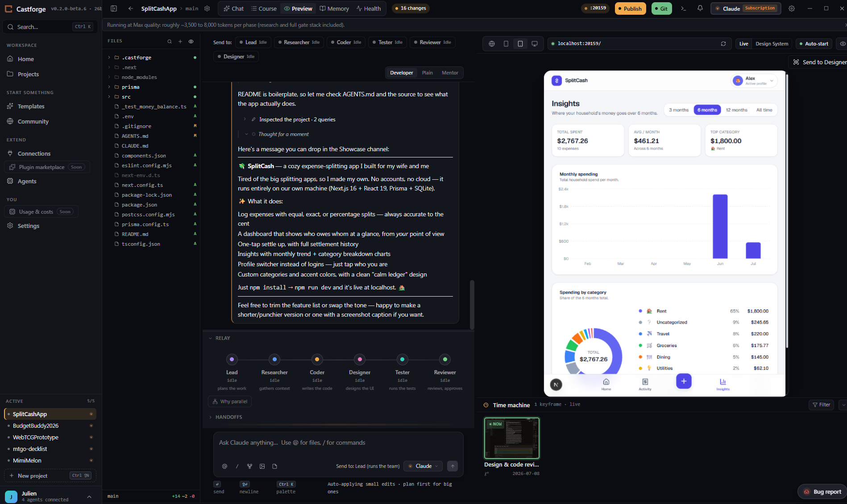
Task: Open the Time machine Filter button
Action: click(821, 405)
